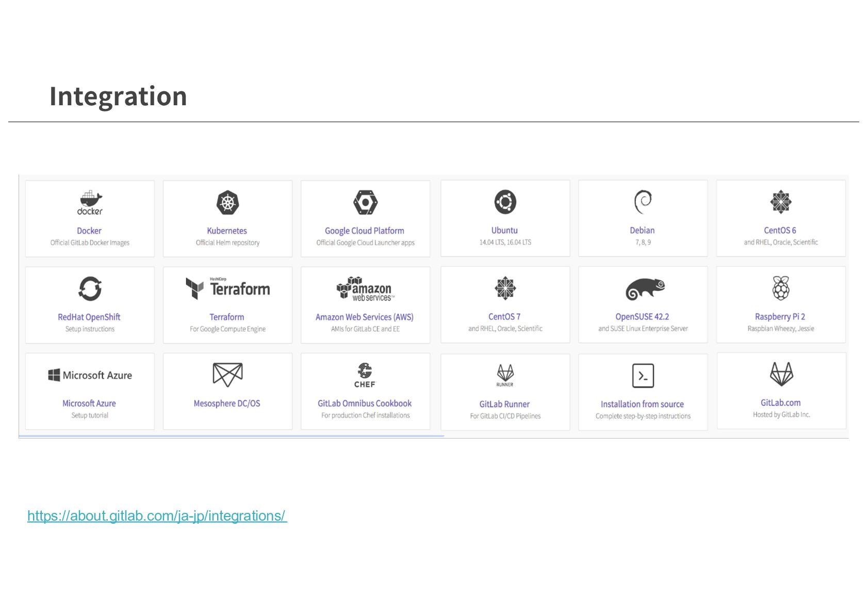This screenshot has height=614, width=868.
Task: Click 'Official Helm repository' text
Action: [x=227, y=243]
